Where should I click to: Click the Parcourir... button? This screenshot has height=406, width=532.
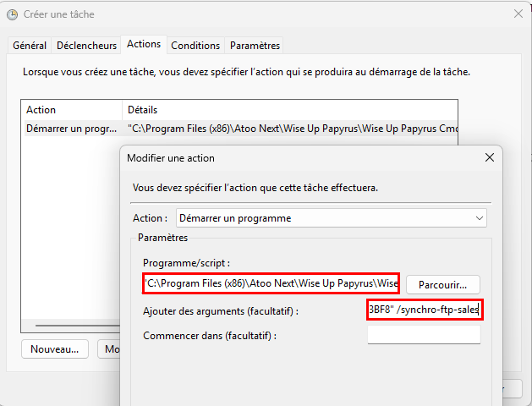[443, 284]
